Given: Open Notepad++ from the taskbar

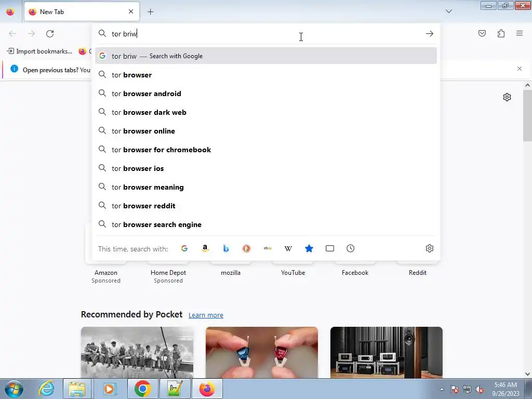Looking at the screenshot, I should tap(175, 389).
